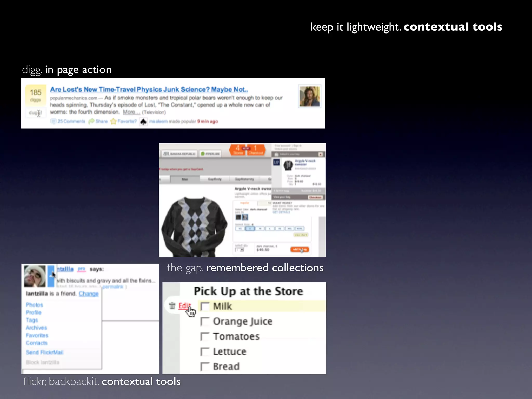Open the Digg story thumbnail photo
532x399 pixels.
(x=310, y=96)
